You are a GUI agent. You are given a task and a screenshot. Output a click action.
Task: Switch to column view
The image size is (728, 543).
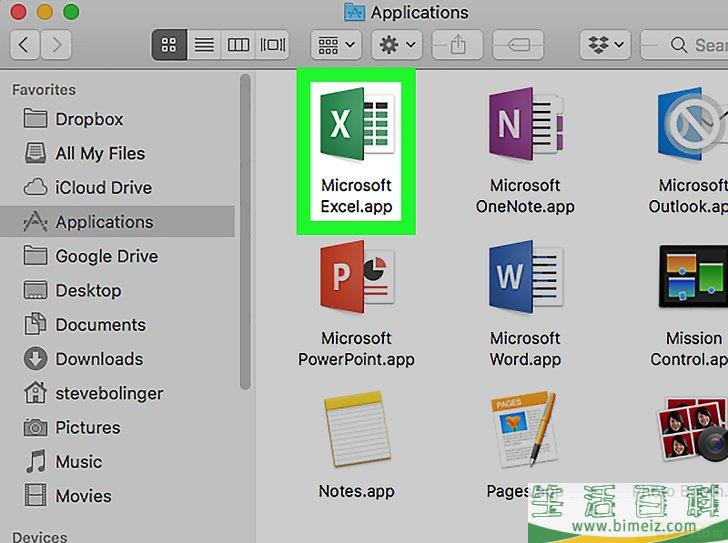tap(238, 45)
